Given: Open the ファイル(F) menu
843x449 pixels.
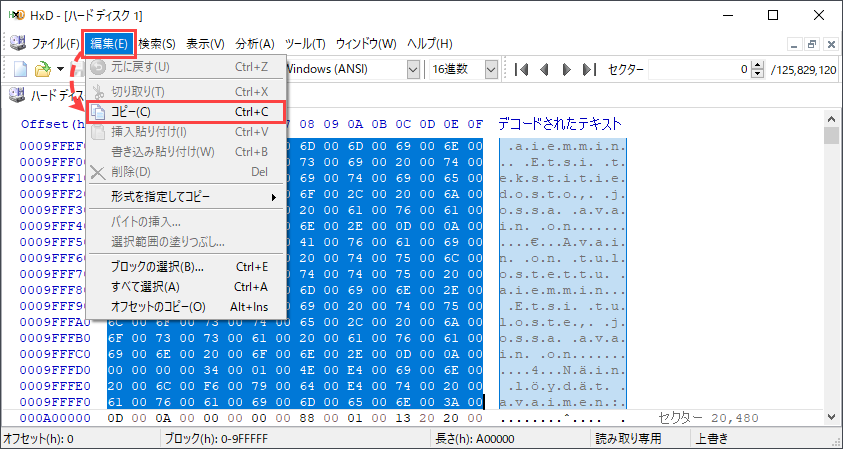Looking at the screenshot, I should click(x=55, y=44).
